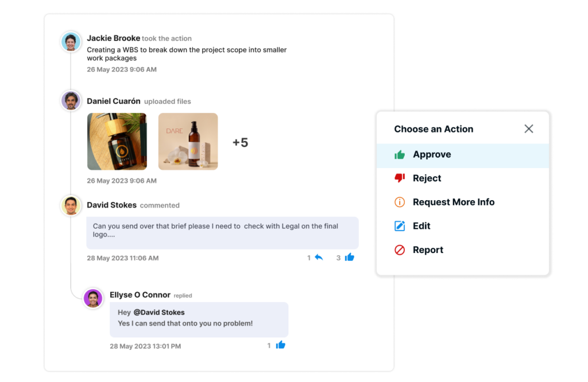
Task: Close the Choose an Action panel
Action: [529, 129]
